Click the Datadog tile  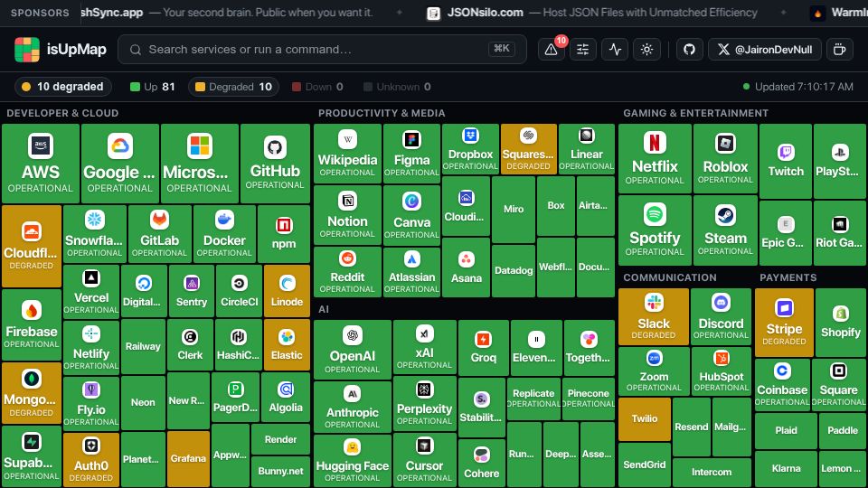[x=514, y=270]
